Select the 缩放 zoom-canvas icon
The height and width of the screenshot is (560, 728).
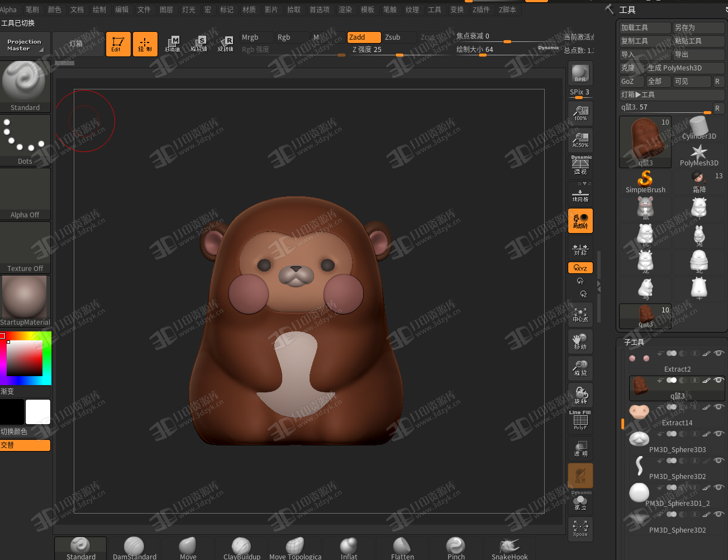580,368
